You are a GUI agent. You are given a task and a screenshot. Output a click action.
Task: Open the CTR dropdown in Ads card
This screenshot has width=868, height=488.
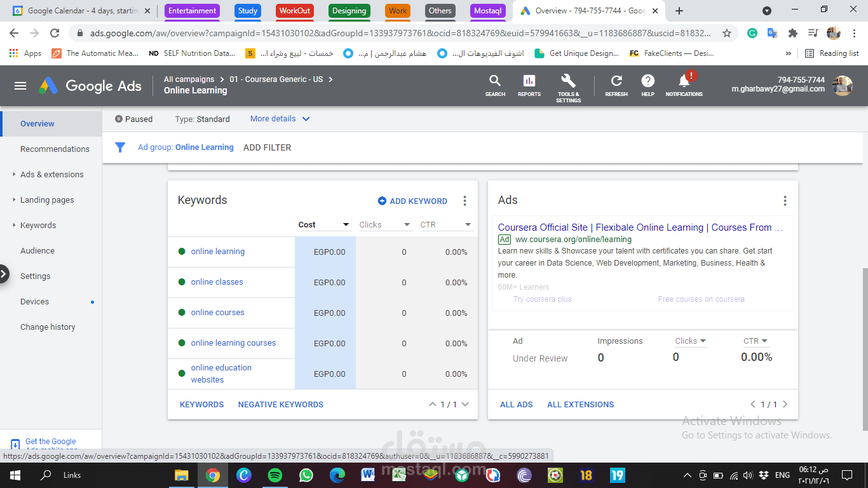(x=756, y=341)
